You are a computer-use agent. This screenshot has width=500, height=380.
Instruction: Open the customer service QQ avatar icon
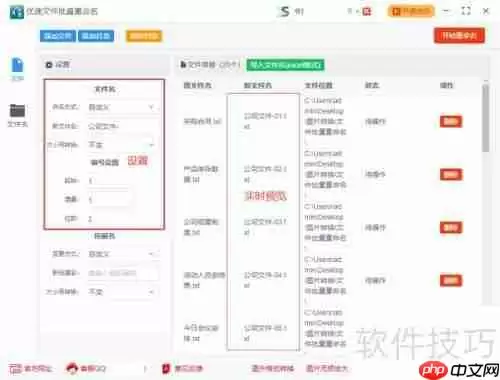coord(72,368)
